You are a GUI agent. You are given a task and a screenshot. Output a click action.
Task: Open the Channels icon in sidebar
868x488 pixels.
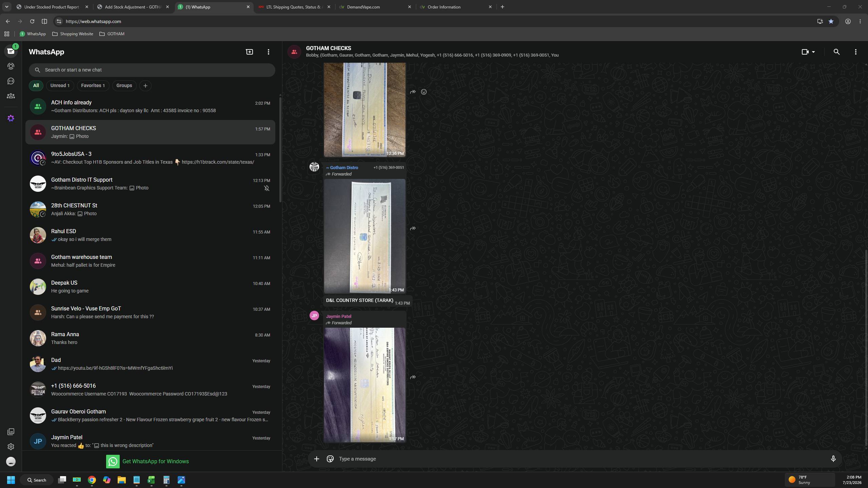pos(11,81)
